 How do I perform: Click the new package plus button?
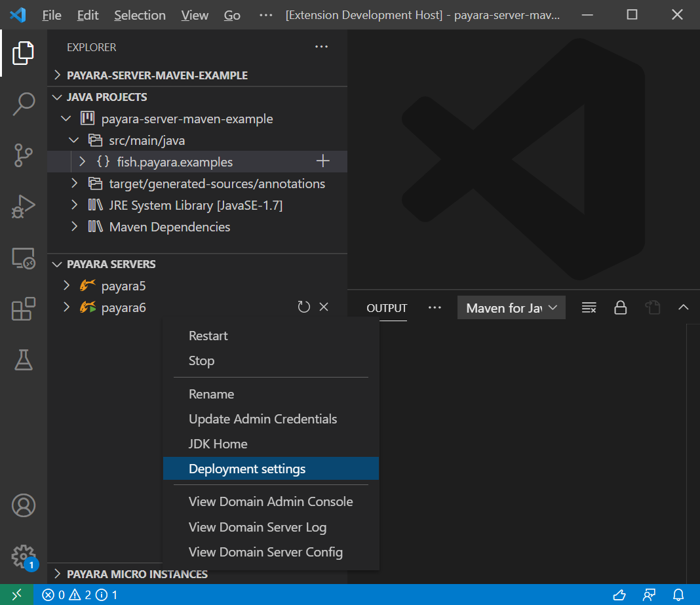pos(322,161)
